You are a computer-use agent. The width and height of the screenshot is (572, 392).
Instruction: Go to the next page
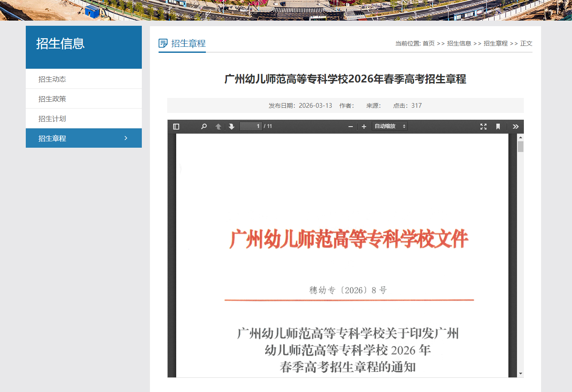(232, 126)
